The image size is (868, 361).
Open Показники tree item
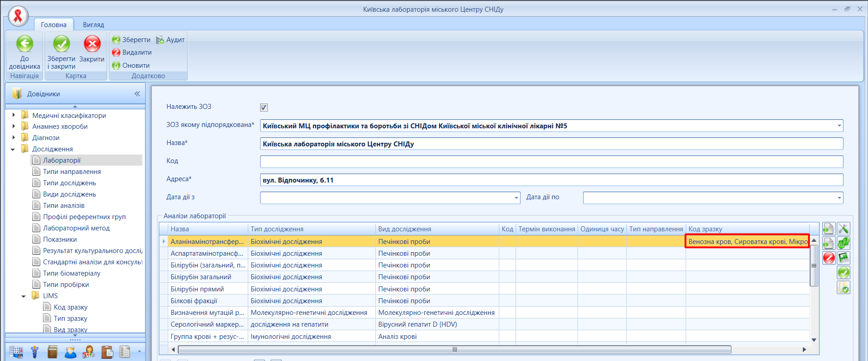60,239
